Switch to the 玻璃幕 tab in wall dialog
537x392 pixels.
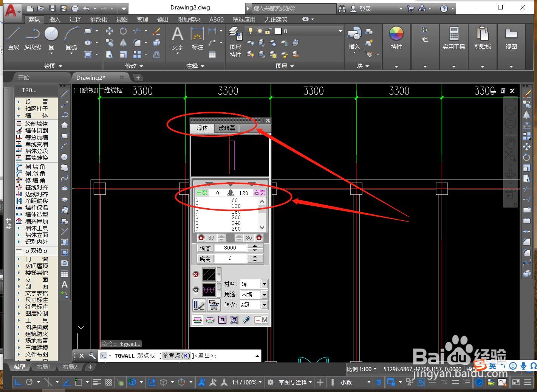227,128
